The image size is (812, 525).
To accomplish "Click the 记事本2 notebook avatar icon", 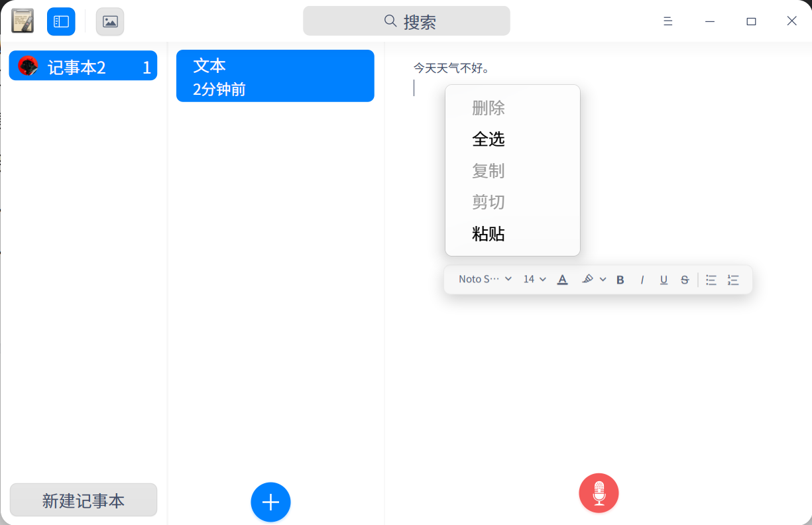I will pos(28,66).
